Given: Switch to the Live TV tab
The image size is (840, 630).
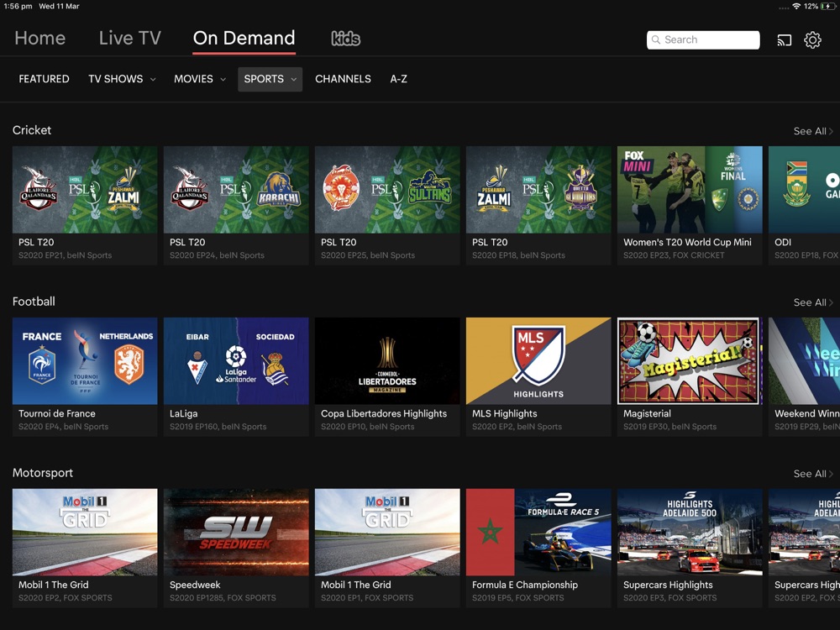Looking at the screenshot, I should click(x=129, y=38).
